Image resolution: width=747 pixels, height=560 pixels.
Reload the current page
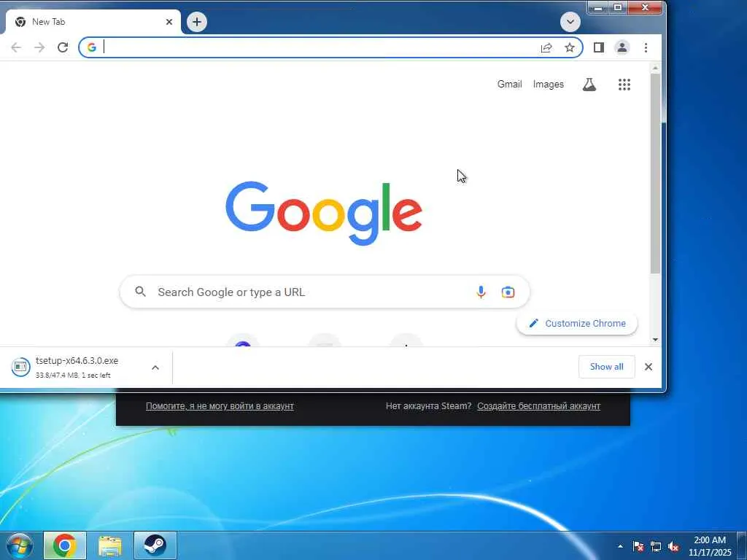(63, 47)
